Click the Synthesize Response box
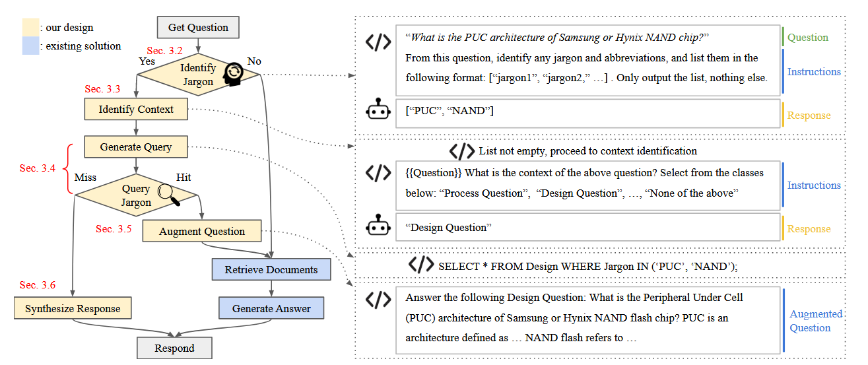868x365 pixels. (73, 309)
